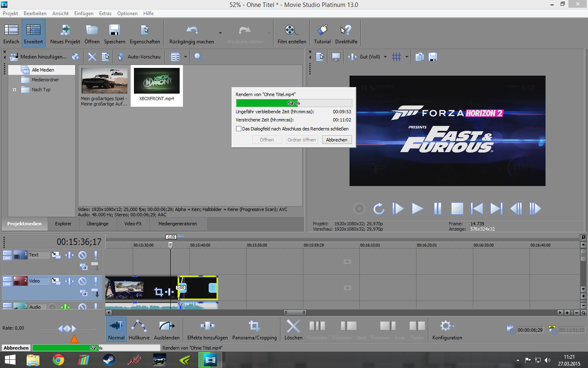Viewport: 588px width, 368px height.
Task: Click Abbrechen button in render dialog
Action: coord(336,140)
